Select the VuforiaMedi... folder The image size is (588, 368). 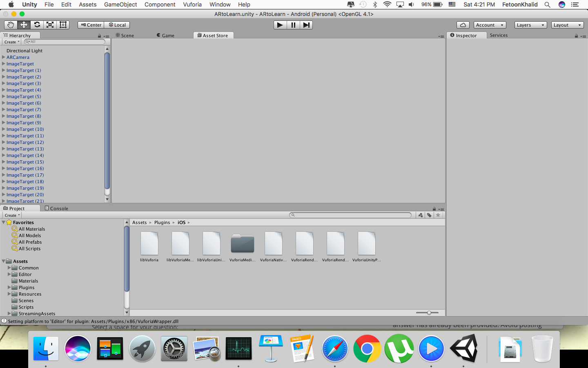[243, 247]
